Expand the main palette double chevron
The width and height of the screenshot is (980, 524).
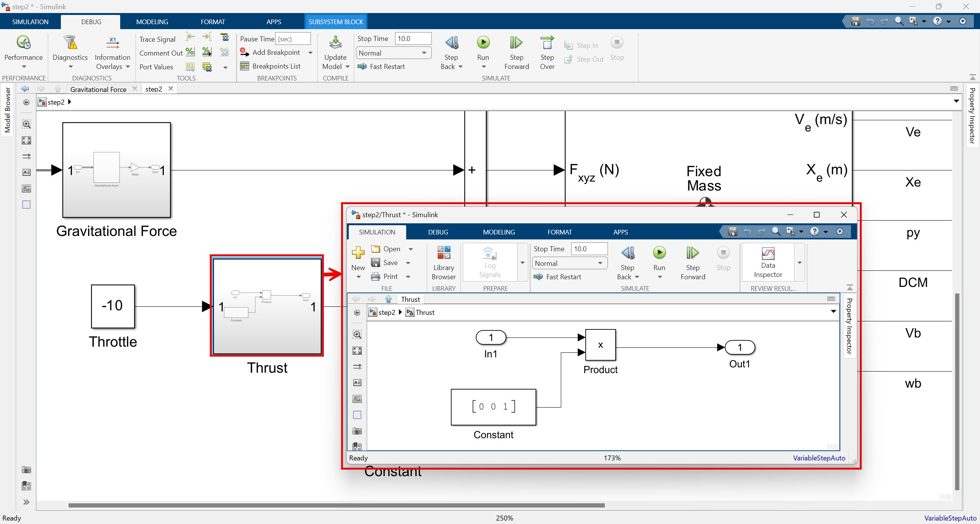pyautogui.click(x=26, y=502)
